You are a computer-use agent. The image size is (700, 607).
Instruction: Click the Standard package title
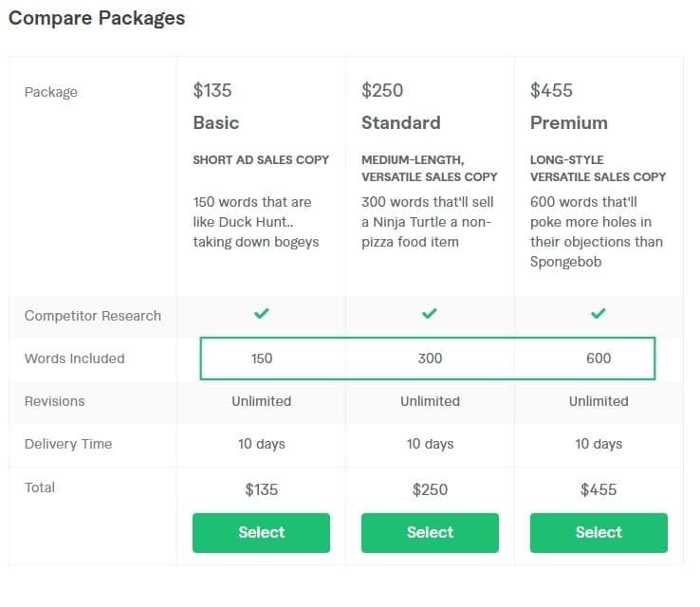click(x=400, y=122)
